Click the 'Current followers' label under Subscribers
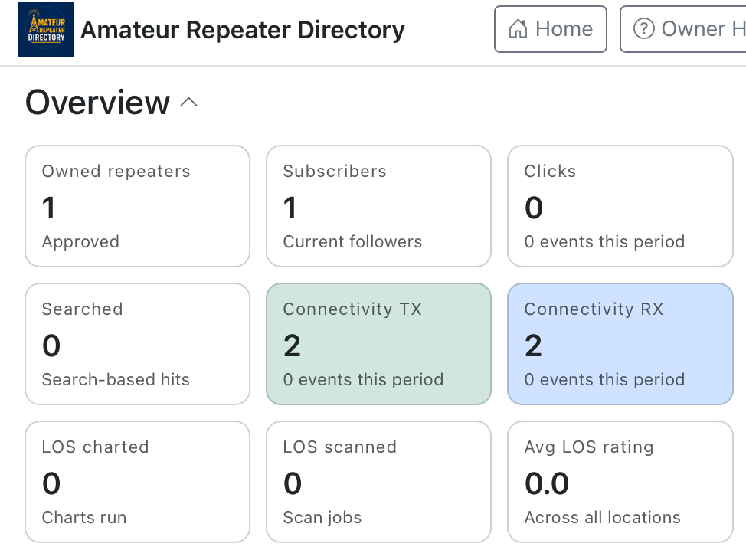 pos(352,242)
